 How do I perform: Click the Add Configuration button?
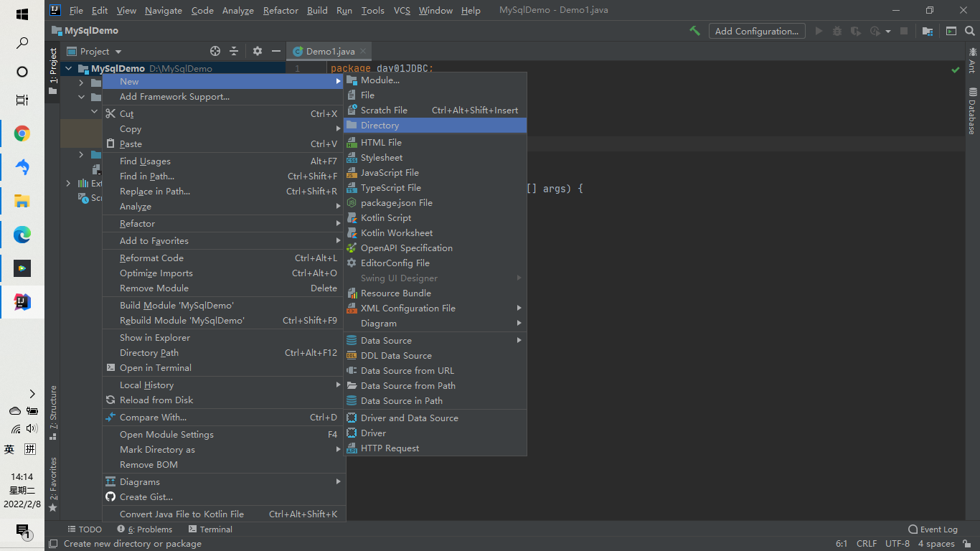[757, 31]
